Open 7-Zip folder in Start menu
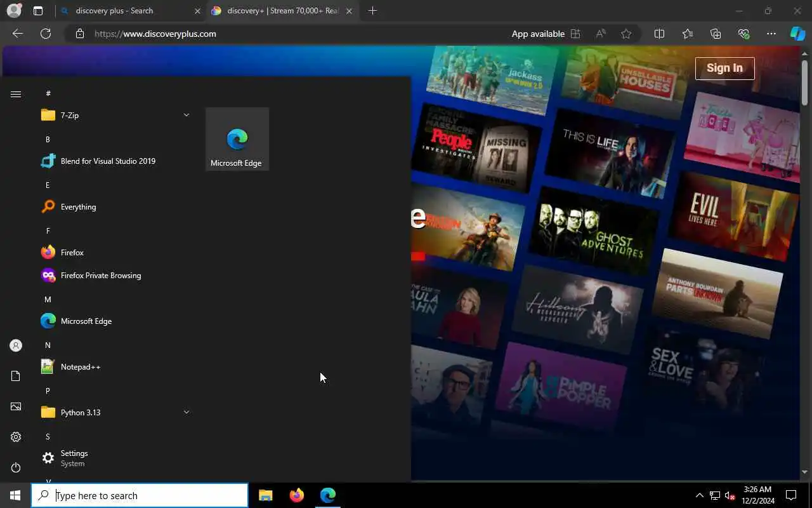This screenshot has width=812, height=508. pyautogui.click(x=115, y=115)
